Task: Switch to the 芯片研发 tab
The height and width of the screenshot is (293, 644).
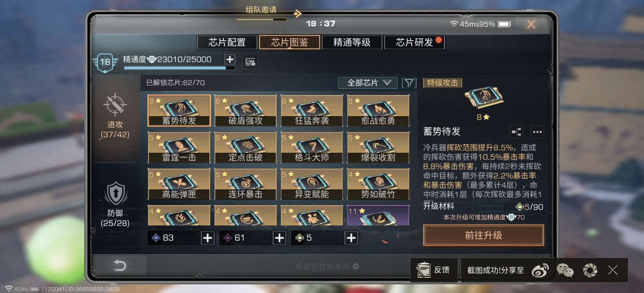Action: point(414,42)
